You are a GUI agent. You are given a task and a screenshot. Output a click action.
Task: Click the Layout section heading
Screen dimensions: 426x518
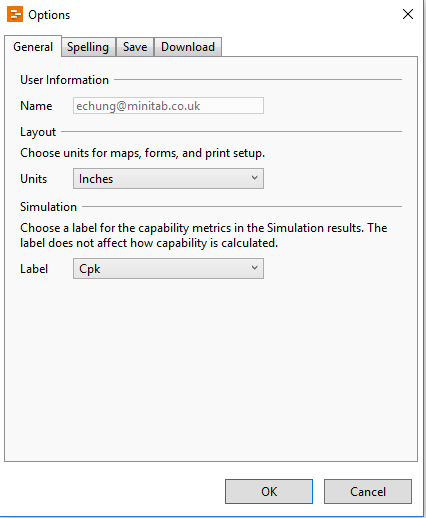(38, 132)
